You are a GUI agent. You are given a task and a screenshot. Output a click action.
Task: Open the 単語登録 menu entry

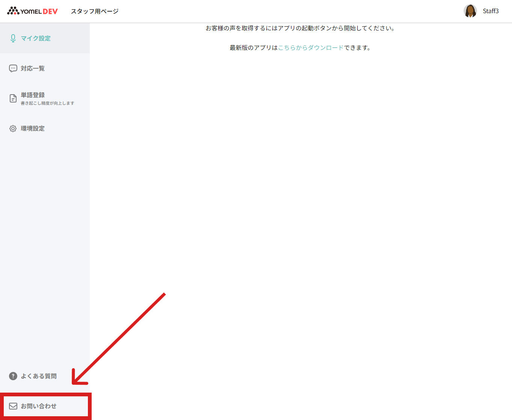click(x=45, y=98)
